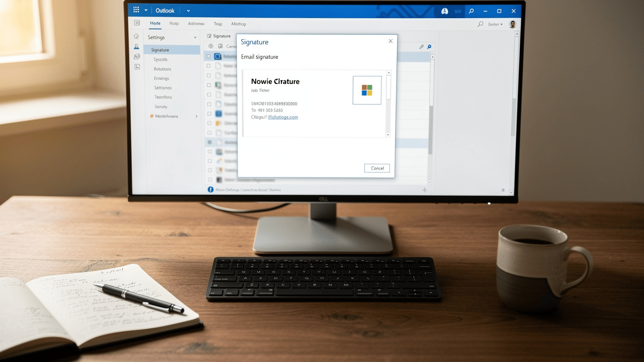This screenshot has height=362, width=644.
Task: Toggle the gray-filled checkbox in the lower highlighted row
Action: 209,142
